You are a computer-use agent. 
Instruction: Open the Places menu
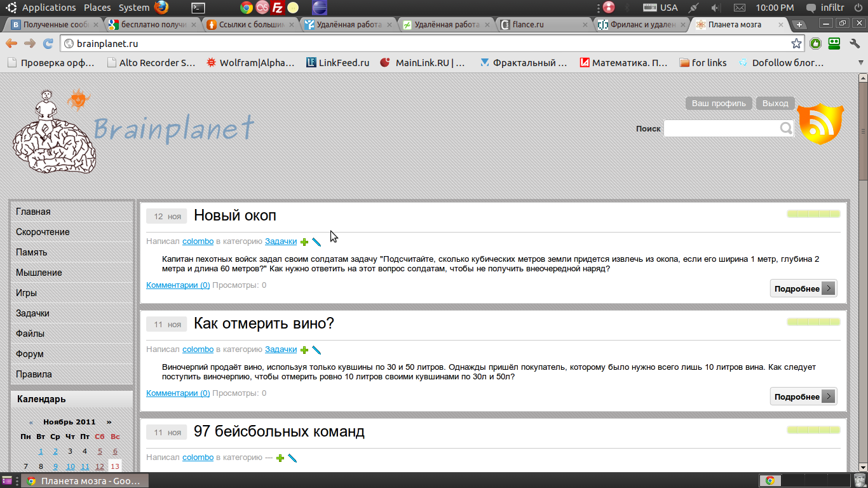[97, 8]
